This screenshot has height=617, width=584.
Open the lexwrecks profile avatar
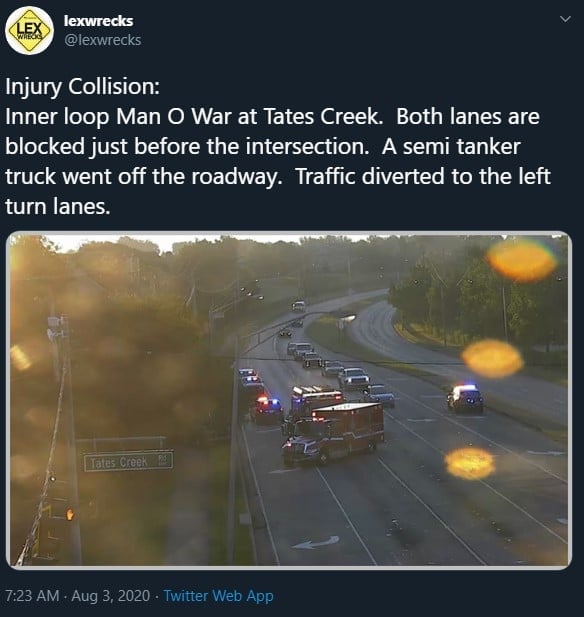coord(29,30)
